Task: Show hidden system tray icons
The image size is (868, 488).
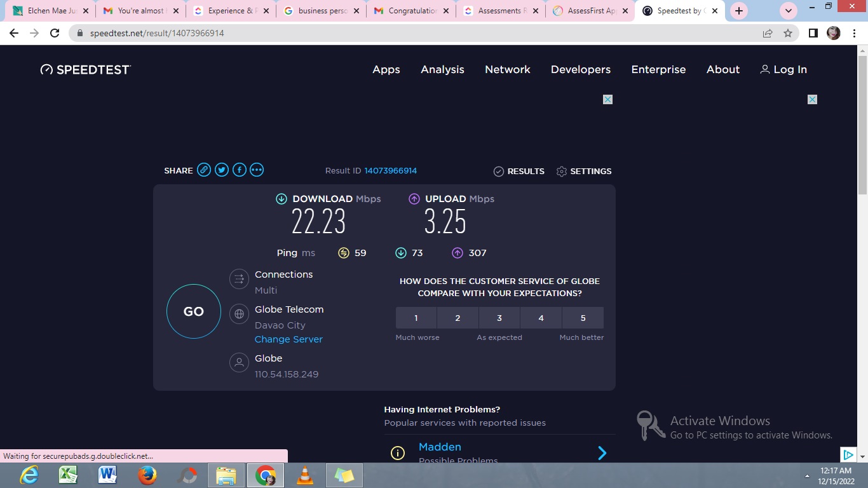Action: click(808, 475)
